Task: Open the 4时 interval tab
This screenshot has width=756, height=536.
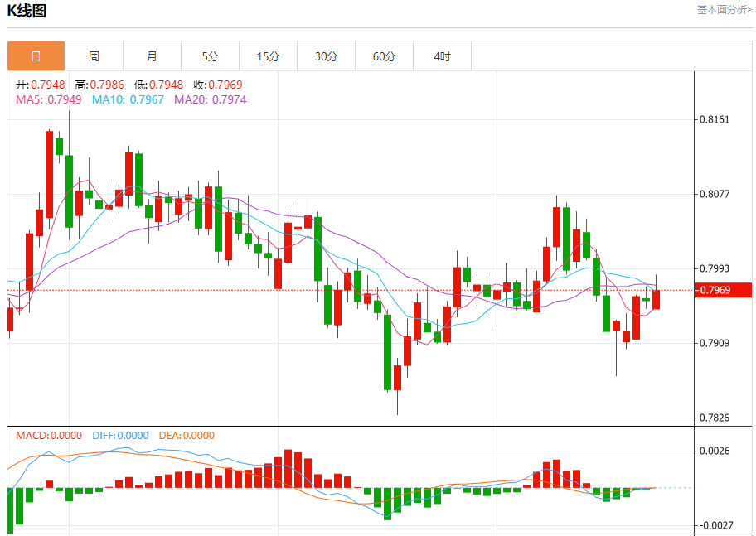Action: tap(442, 56)
